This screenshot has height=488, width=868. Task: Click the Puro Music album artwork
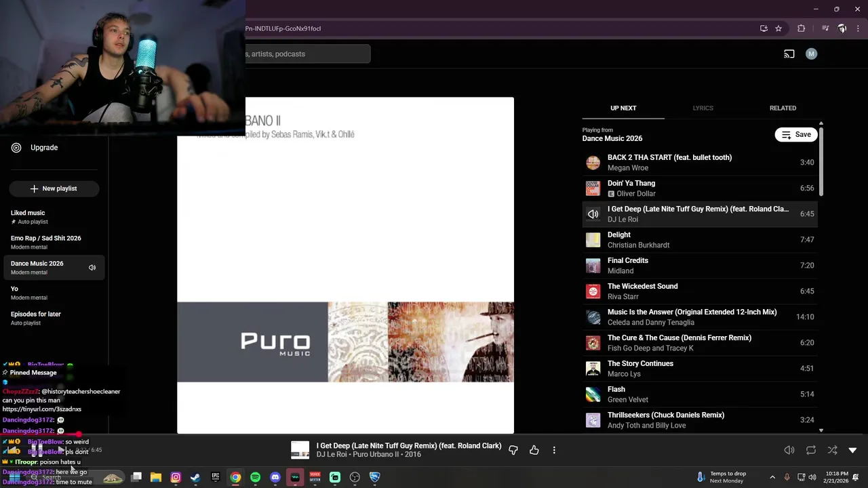[346, 266]
